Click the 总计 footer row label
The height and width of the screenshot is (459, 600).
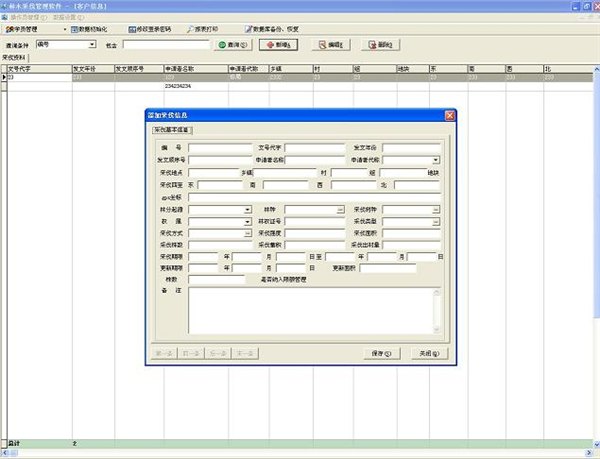coord(14,444)
